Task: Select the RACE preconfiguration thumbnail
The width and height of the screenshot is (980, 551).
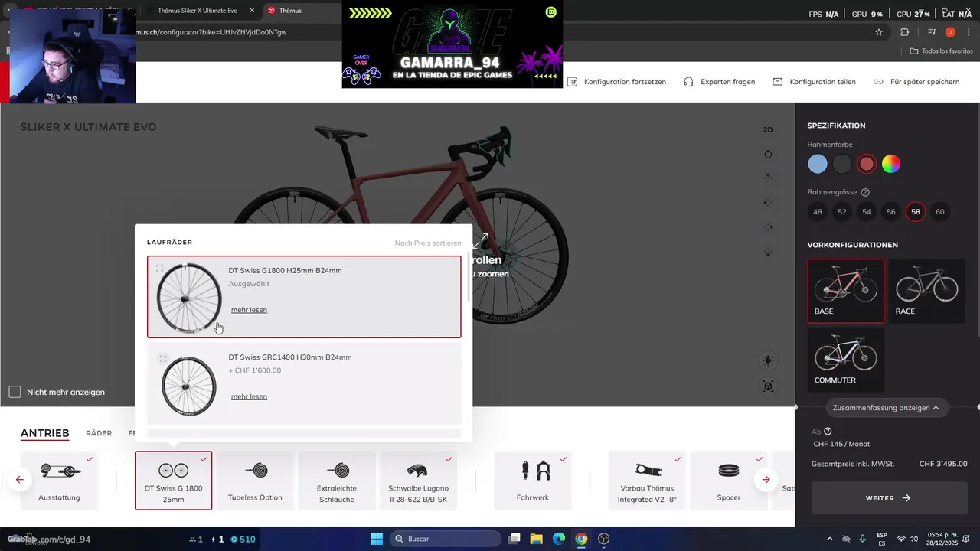Action: pyautogui.click(x=927, y=291)
